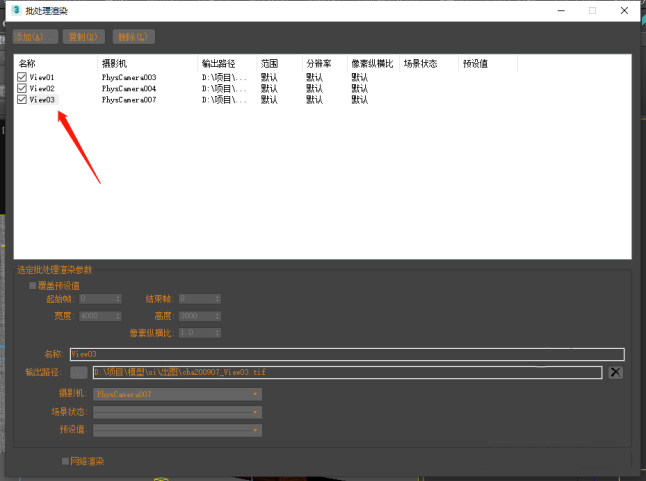Enable the 覆盖预设值 checkbox
Image resolution: width=646 pixels, height=481 pixels.
tap(33, 285)
